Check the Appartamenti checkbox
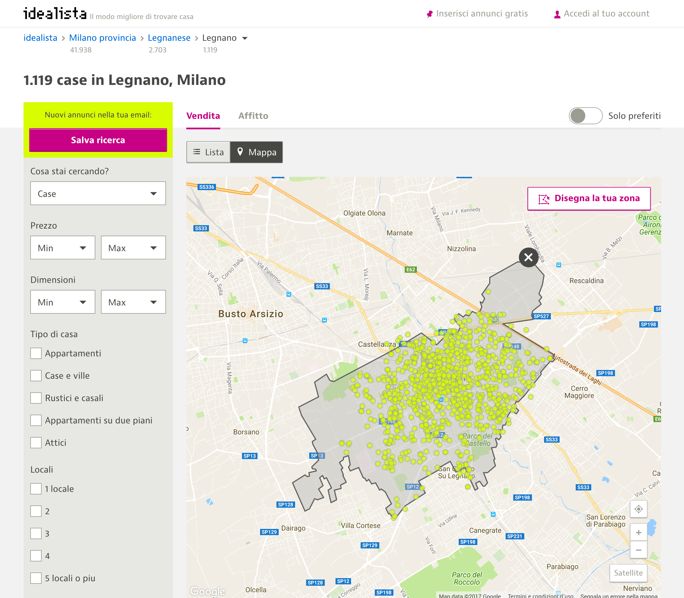The width and height of the screenshot is (684, 598). coord(36,353)
